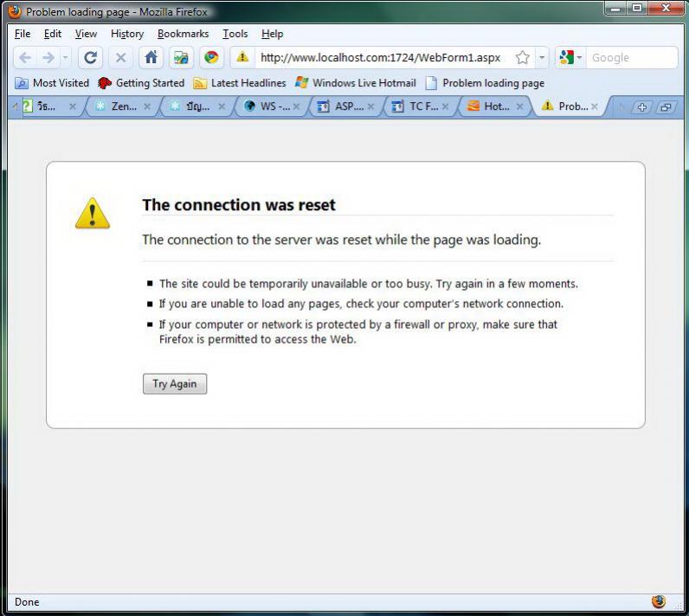The image size is (689, 616).
Task: Open the Edit menu
Action: [x=52, y=34]
